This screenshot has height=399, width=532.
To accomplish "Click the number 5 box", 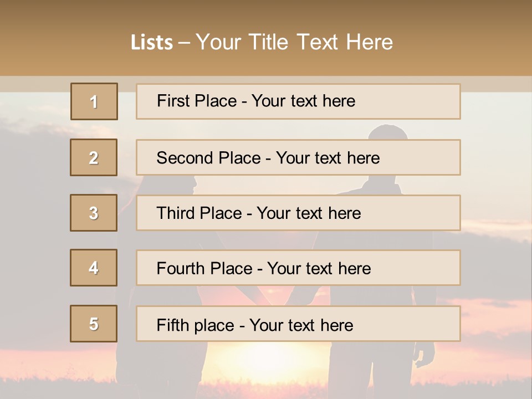I will pyautogui.click(x=94, y=324).
